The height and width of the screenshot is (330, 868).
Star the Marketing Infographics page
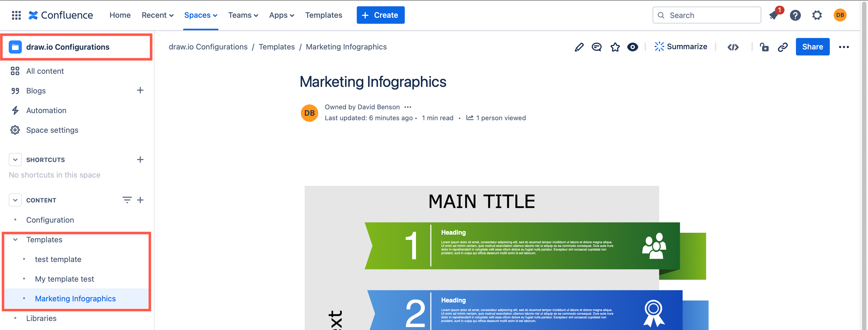(615, 47)
